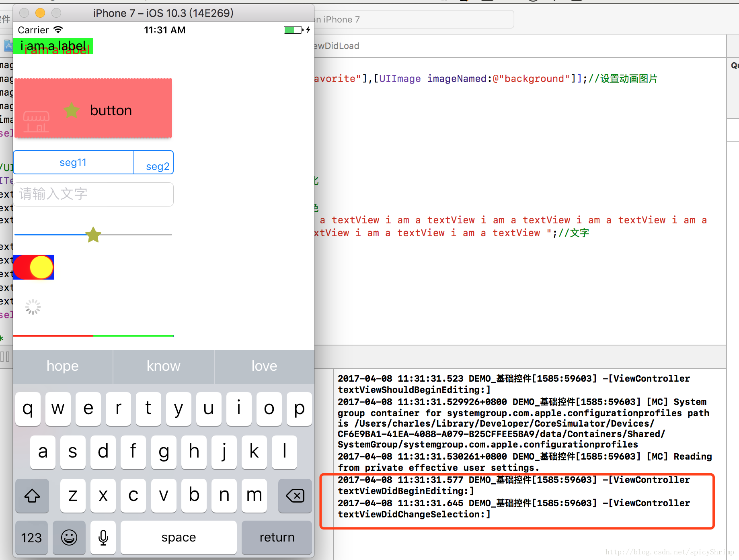Click the textViewShouldBeginEditing log line in Xcode console
Viewport: 739px width, 560px height.
point(514,384)
